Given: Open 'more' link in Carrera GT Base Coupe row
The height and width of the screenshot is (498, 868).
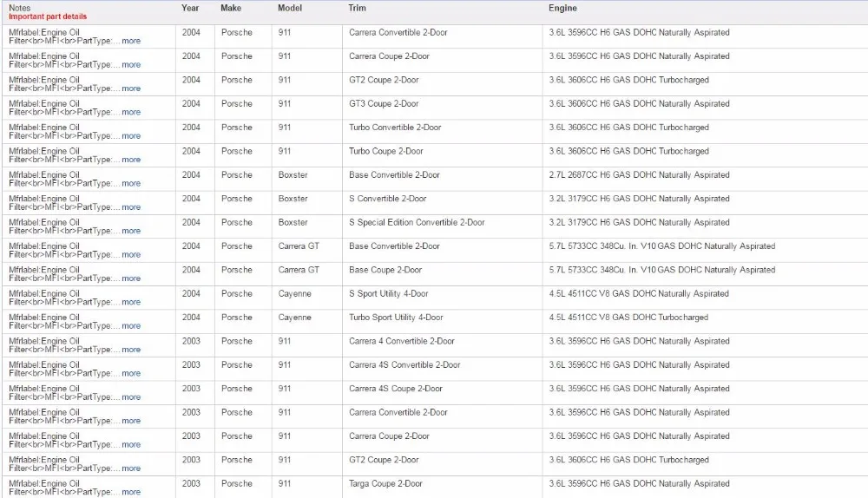Looking at the screenshot, I should [x=131, y=278].
